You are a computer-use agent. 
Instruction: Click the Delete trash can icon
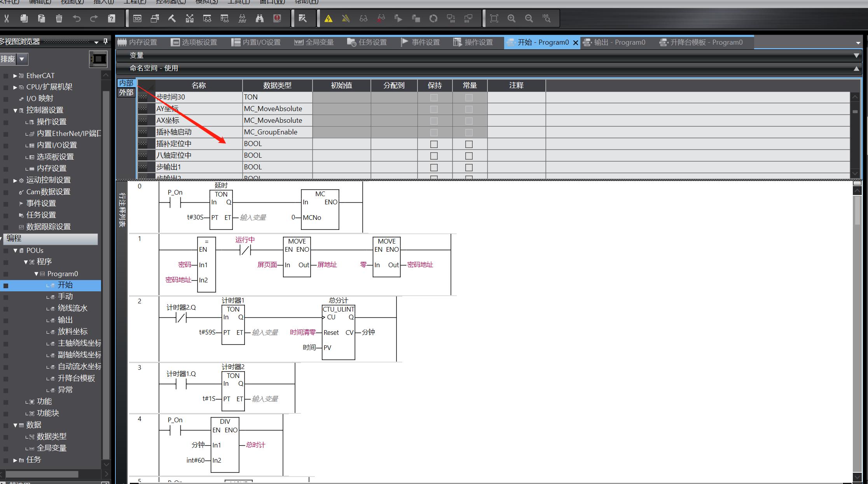(59, 18)
